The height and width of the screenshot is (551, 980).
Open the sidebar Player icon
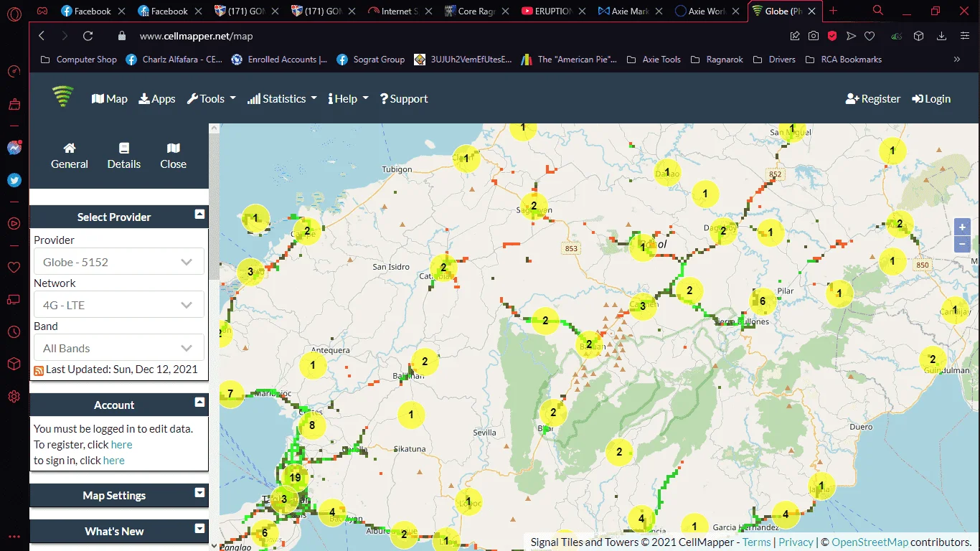[14, 223]
